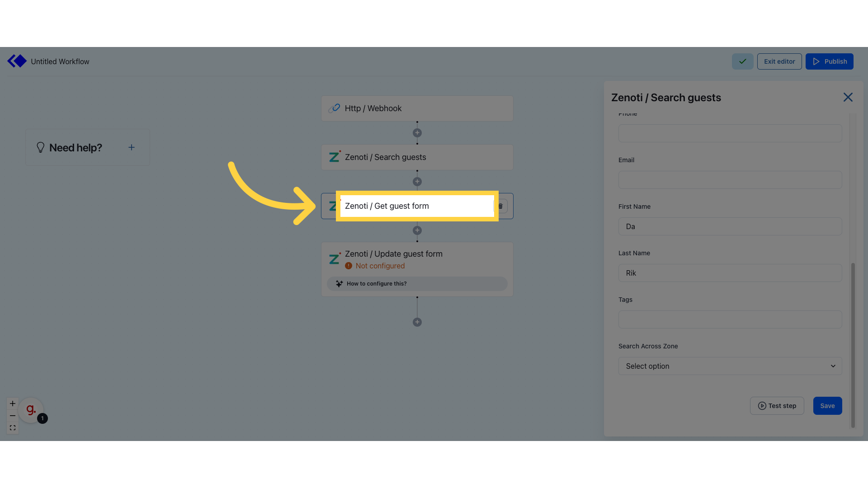Click the First Name field containing Da

click(730, 226)
